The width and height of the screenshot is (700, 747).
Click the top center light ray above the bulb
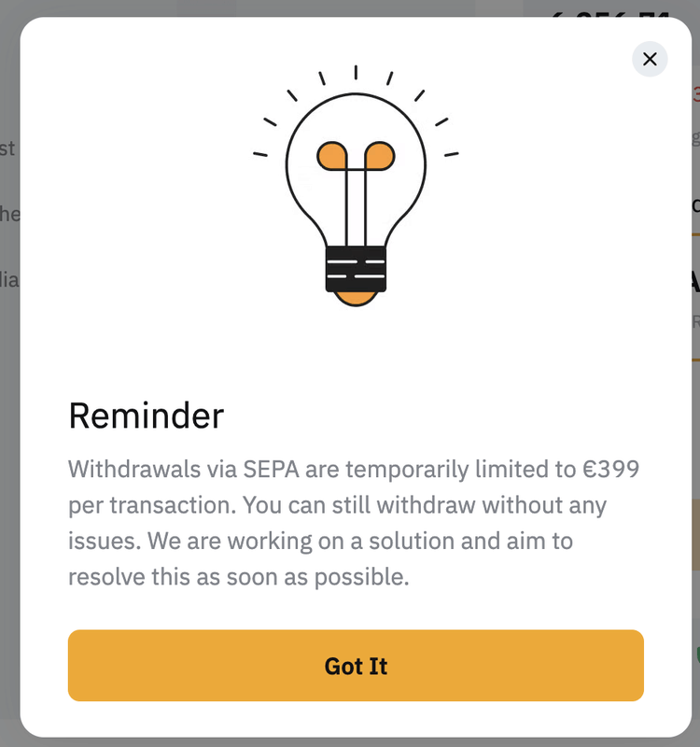click(x=356, y=72)
